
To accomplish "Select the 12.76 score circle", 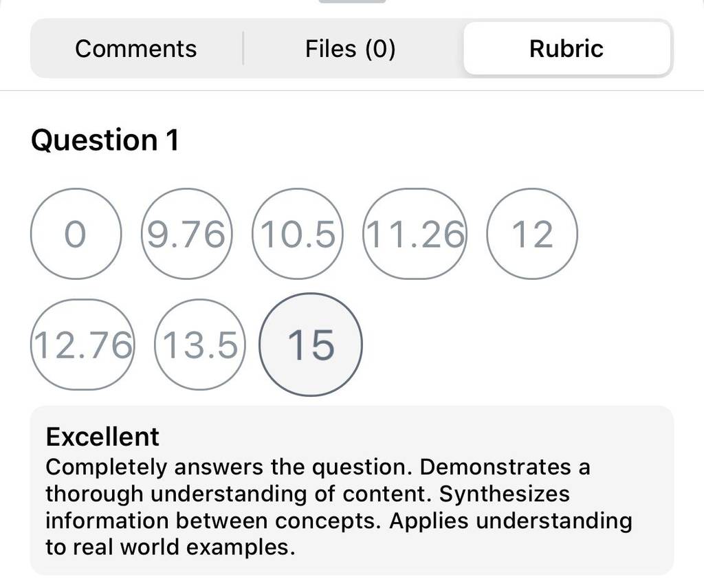I will [x=82, y=345].
